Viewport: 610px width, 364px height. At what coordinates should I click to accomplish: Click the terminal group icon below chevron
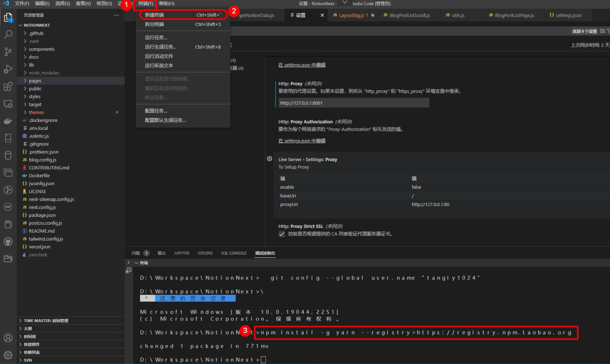pos(129,271)
